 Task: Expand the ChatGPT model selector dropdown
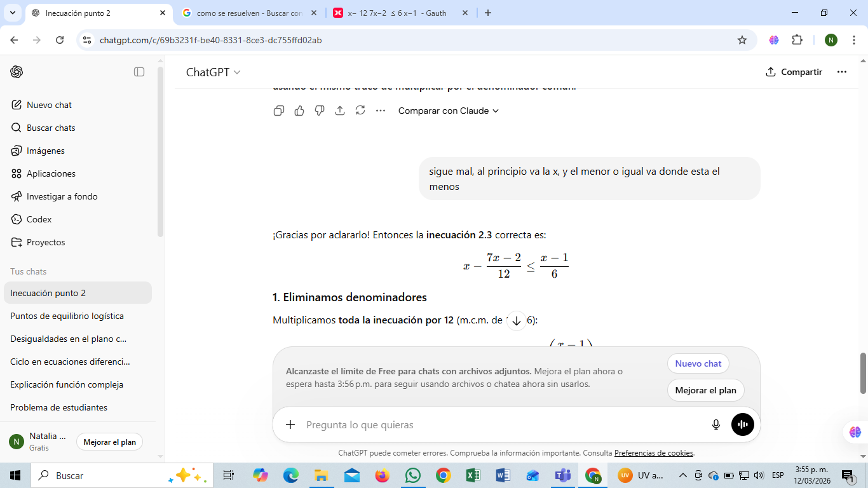[x=213, y=72]
